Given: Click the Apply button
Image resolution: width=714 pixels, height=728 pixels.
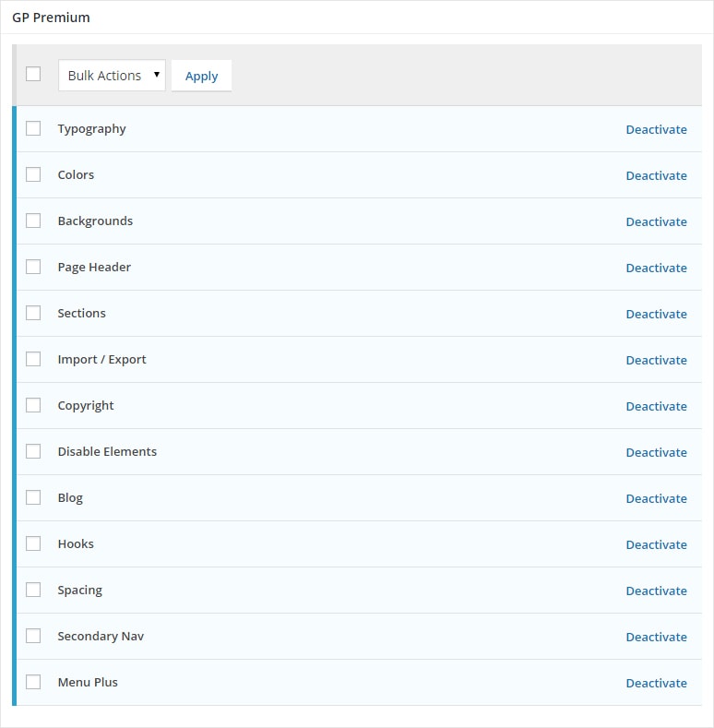Looking at the screenshot, I should pos(201,76).
